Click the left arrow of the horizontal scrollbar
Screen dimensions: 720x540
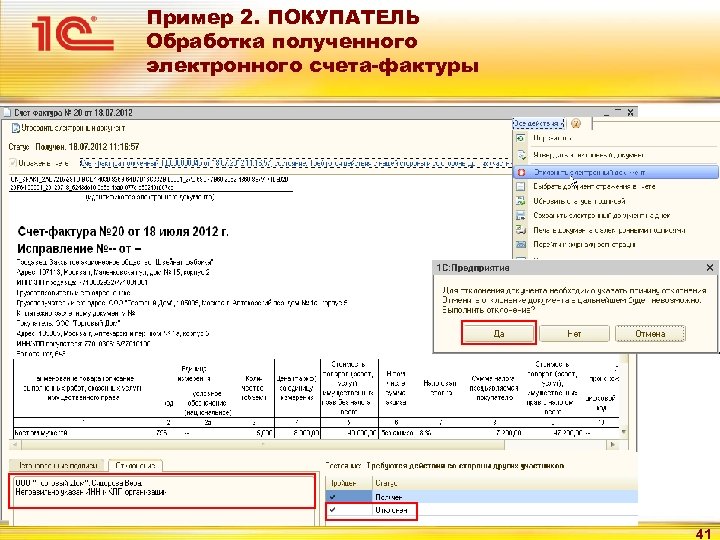[15, 444]
